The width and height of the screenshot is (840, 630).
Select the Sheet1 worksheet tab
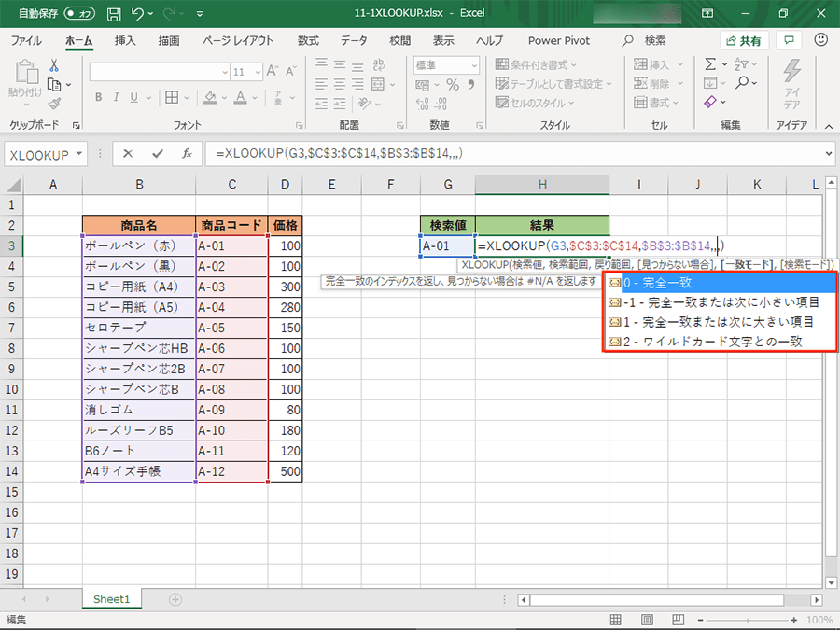[111, 599]
